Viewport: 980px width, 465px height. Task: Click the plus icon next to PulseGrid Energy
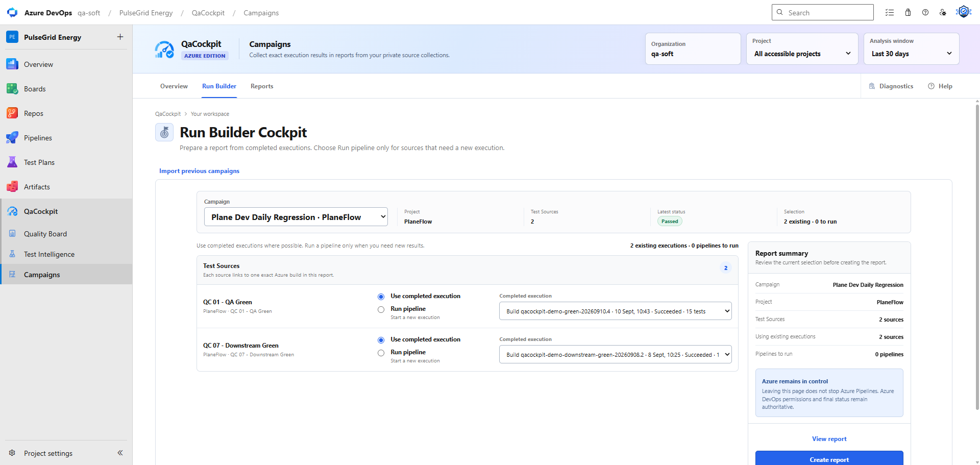pyautogui.click(x=120, y=37)
